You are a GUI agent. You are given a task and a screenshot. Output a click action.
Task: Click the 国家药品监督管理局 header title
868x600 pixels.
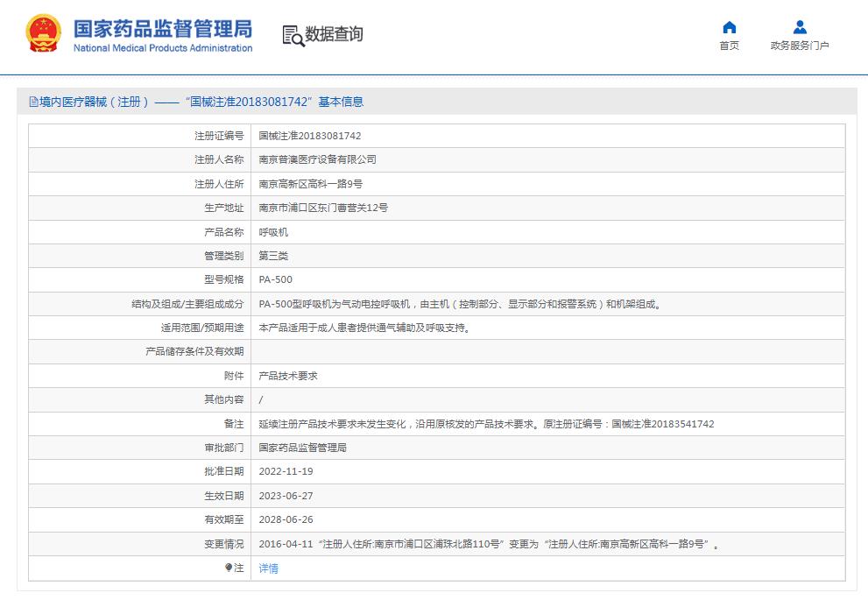tap(166, 29)
